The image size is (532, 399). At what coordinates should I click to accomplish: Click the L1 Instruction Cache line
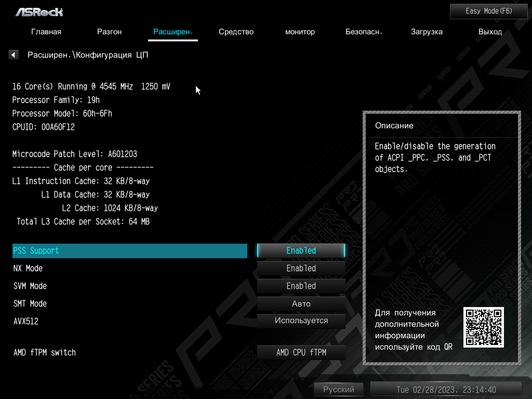[81, 181]
